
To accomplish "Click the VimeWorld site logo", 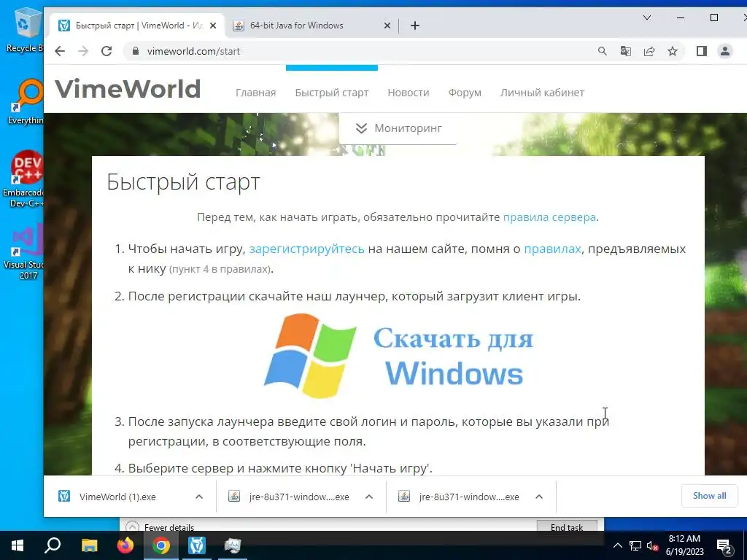I will 128,89.
